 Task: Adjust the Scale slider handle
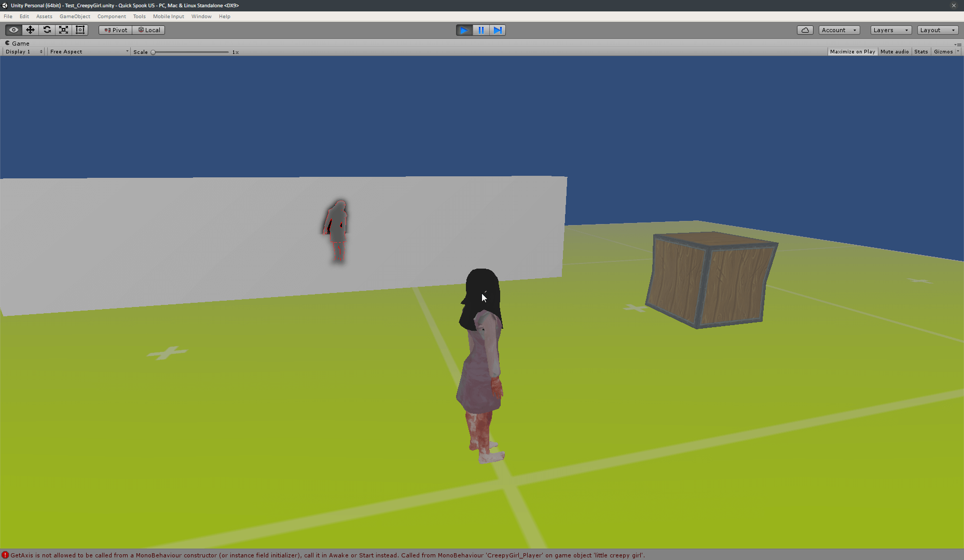click(153, 52)
